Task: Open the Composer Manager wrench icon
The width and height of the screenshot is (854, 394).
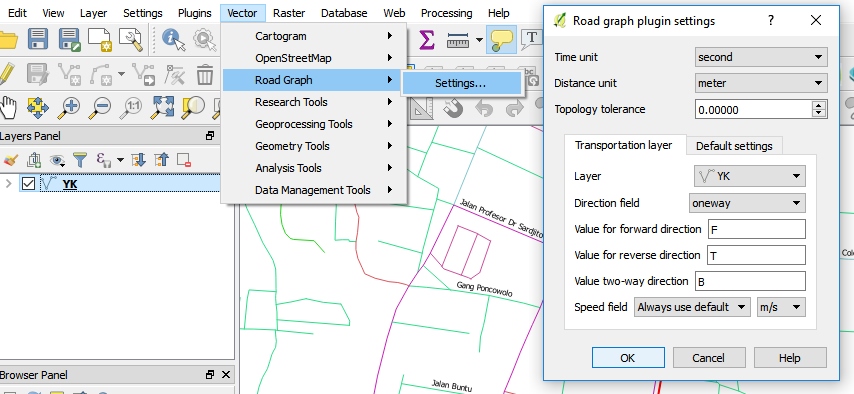Action: tap(131, 39)
